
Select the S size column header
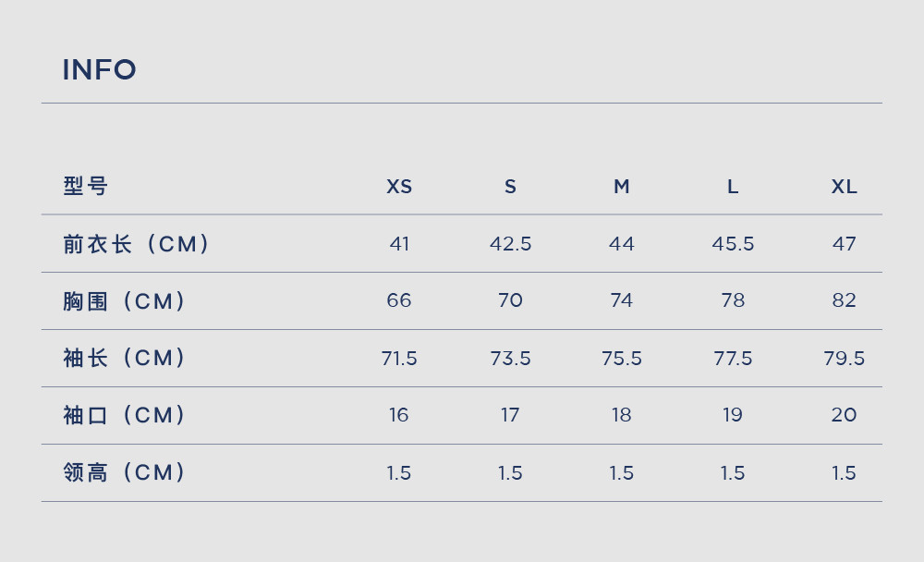click(510, 187)
